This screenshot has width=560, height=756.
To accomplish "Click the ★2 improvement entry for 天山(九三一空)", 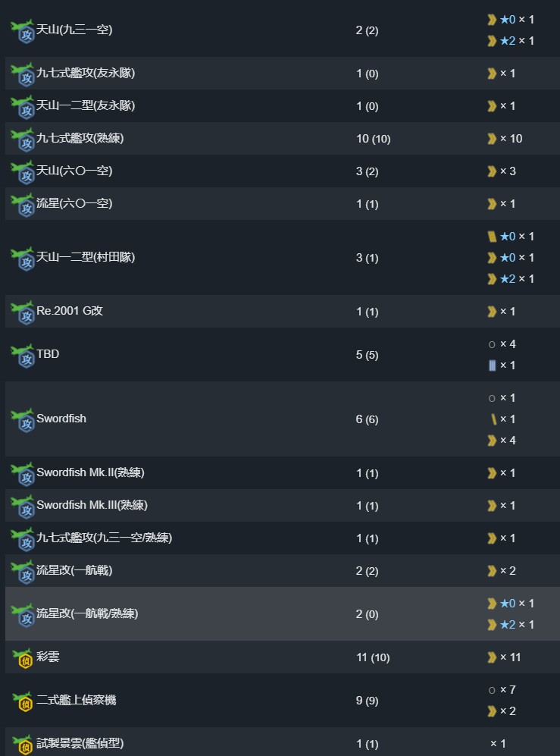I will coord(511,40).
